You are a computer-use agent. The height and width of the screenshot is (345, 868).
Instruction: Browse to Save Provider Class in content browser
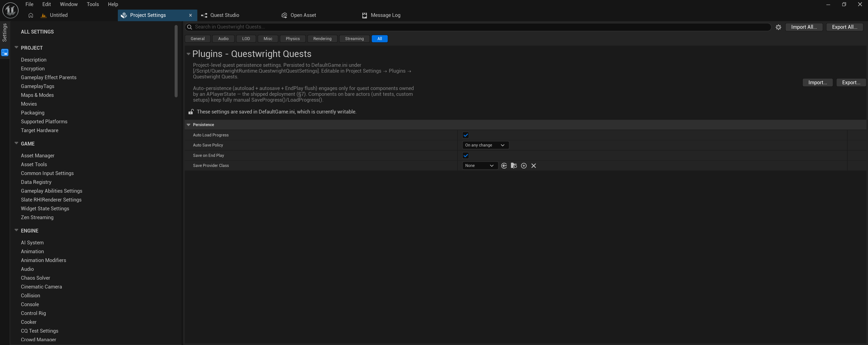[x=513, y=166]
